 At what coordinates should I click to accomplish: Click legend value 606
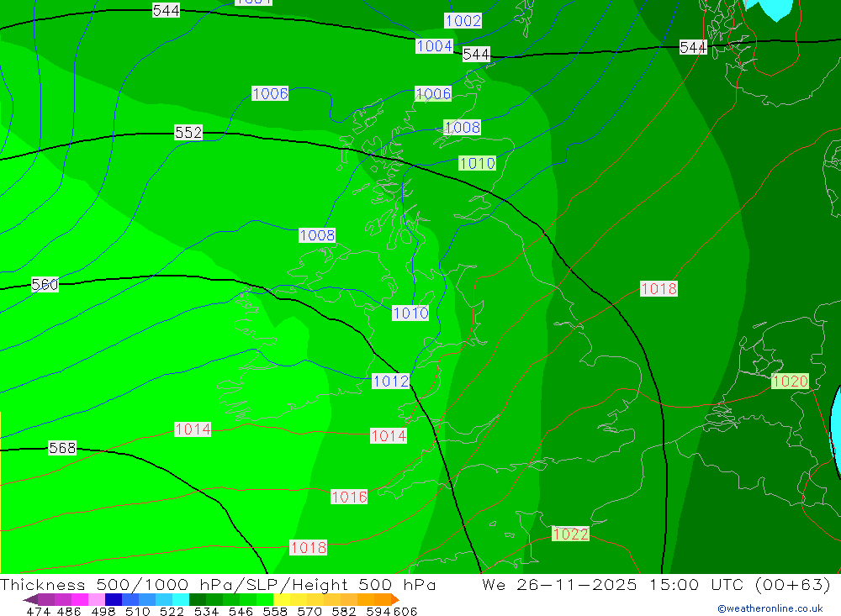[405, 611]
